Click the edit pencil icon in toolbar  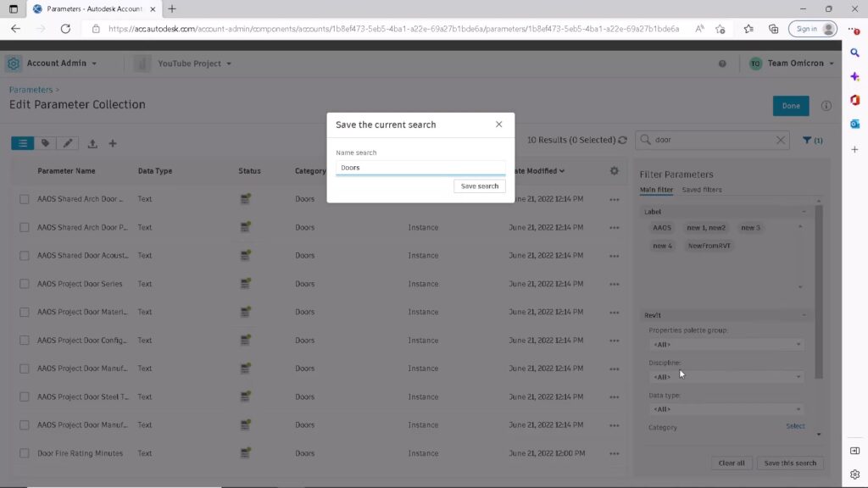click(x=69, y=143)
